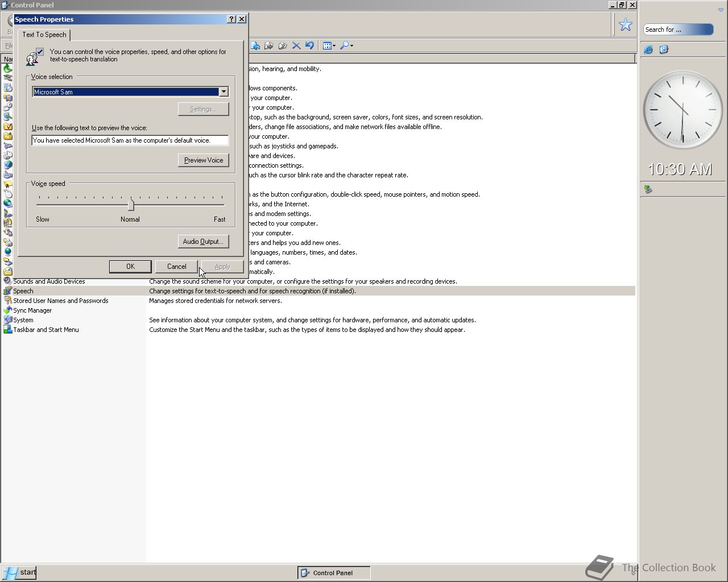Select the Text To Speech tab
The width and height of the screenshot is (728, 582).
pyautogui.click(x=44, y=35)
